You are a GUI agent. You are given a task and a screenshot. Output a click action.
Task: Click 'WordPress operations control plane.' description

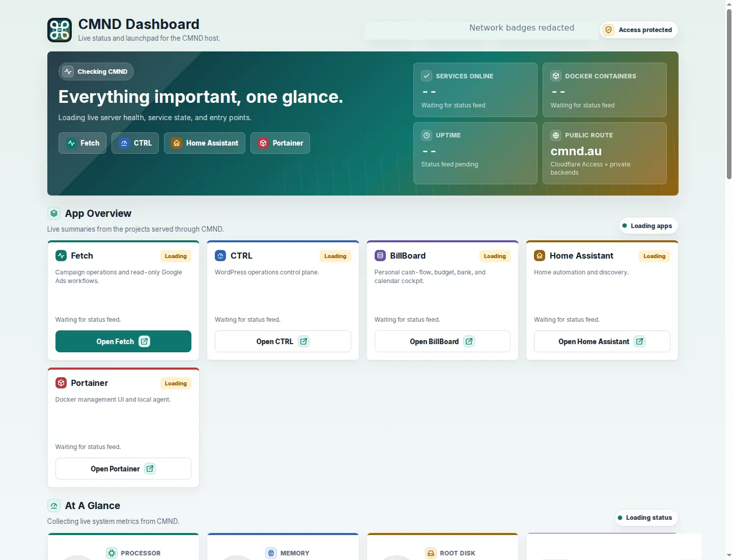point(267,272)
